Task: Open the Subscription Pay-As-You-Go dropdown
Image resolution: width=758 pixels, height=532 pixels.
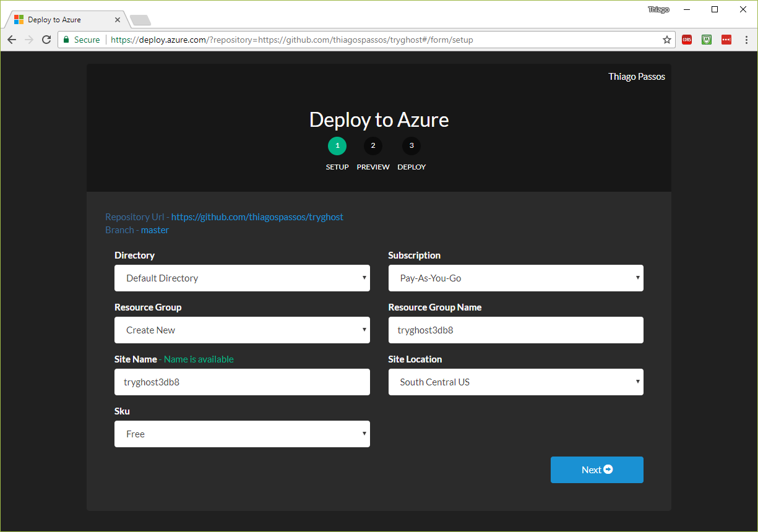Action: (x=515, y=278)
